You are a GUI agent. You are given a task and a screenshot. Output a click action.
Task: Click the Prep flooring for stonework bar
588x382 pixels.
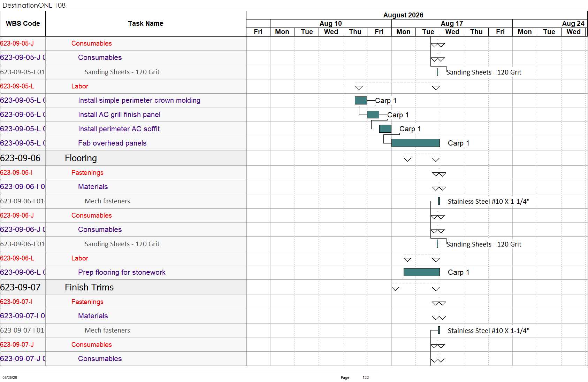coord(422,272)
